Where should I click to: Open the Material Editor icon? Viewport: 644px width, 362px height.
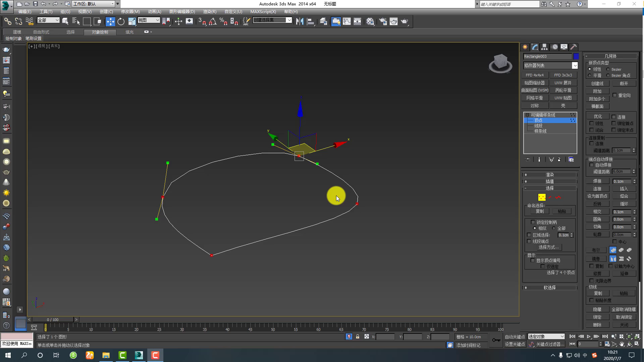tap(370, 21)
